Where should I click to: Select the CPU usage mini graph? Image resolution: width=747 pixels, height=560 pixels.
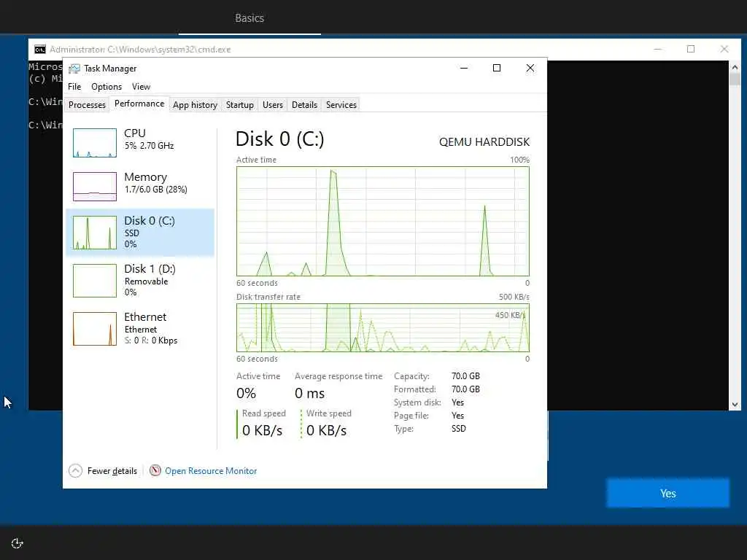pos(95,143)
